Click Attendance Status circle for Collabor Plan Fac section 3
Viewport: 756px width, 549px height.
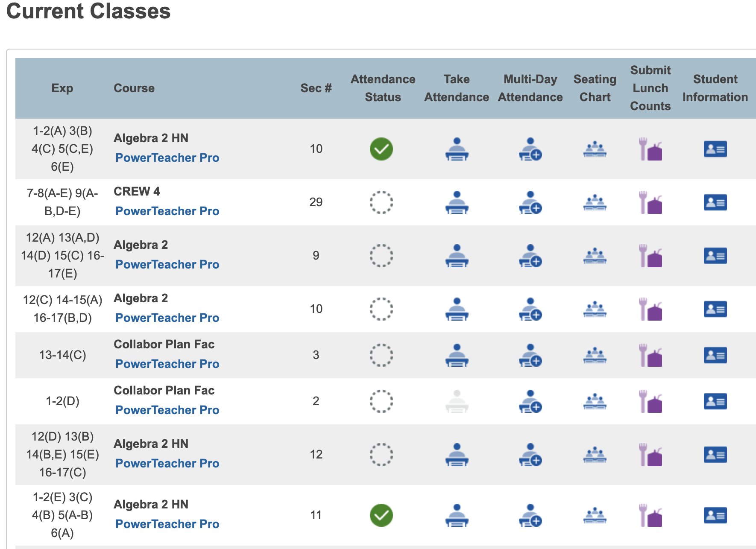point(381,355)
